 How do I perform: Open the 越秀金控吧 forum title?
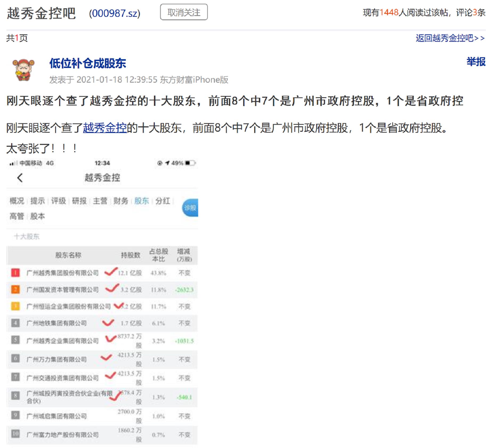(41, 13)
